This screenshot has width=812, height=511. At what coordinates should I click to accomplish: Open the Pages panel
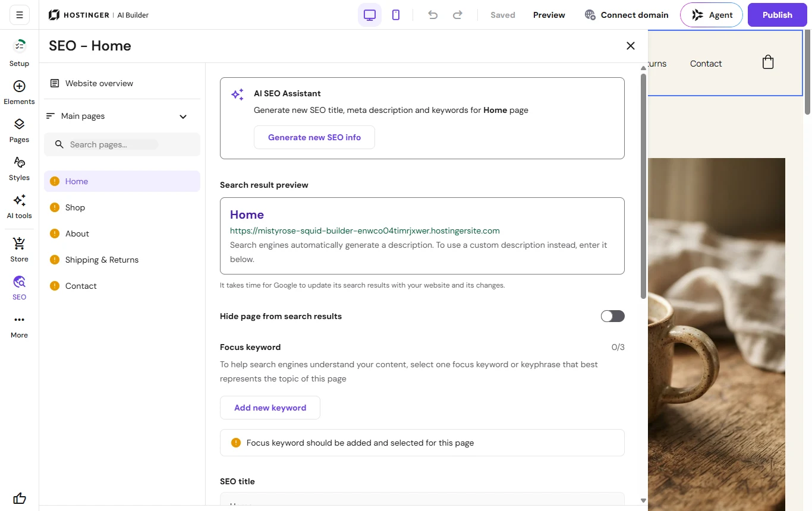tap(19, 130)
